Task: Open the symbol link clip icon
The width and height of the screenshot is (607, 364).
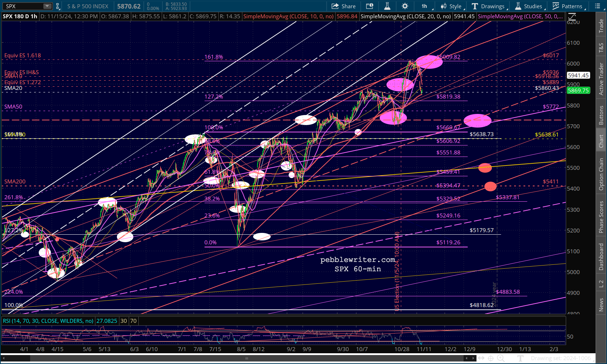Action: click(57, 6)
